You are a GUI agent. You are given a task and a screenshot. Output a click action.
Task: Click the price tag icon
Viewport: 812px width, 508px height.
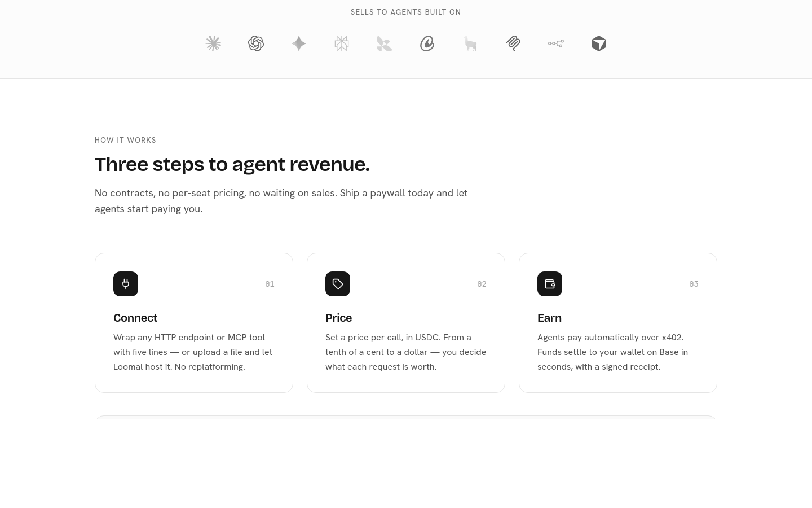click(338, 284)
